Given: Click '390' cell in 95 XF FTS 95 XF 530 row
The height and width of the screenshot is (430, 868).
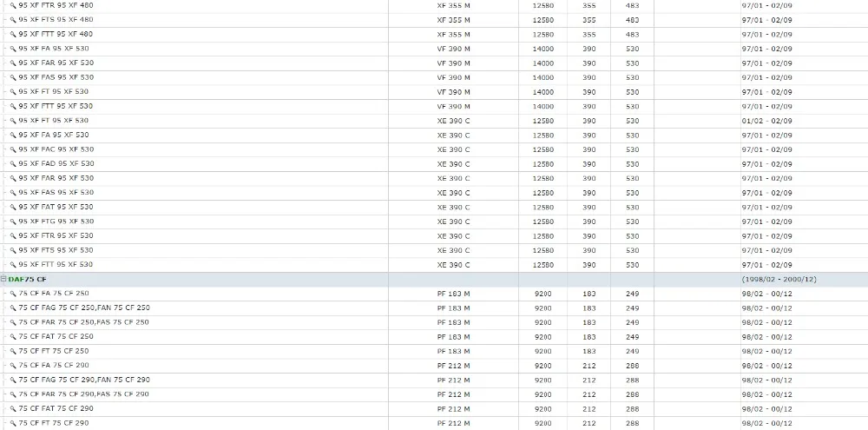Looking at the screenshot, I should pyautogui.click(x=589, y=250).
